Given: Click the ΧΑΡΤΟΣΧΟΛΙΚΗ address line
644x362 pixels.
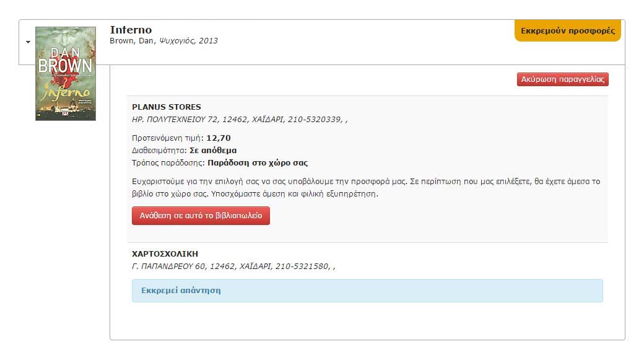Looking at the screenshot, I should click(x=233, y=266).
